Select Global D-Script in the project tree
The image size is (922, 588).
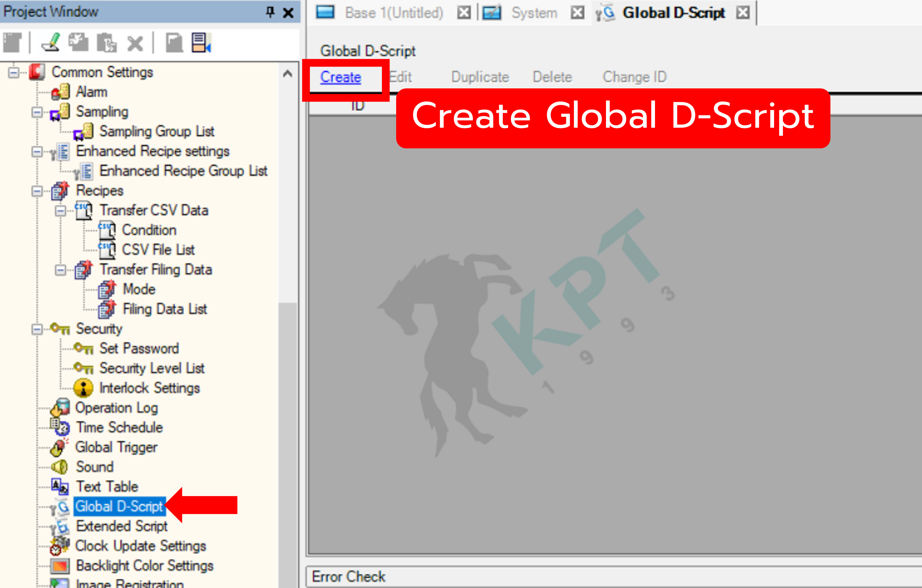[119, 507]
